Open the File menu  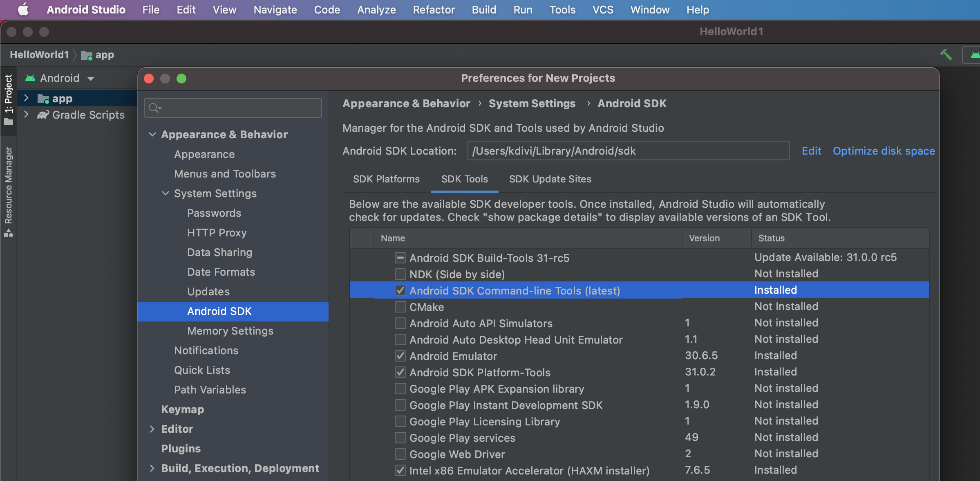[151, 9]
